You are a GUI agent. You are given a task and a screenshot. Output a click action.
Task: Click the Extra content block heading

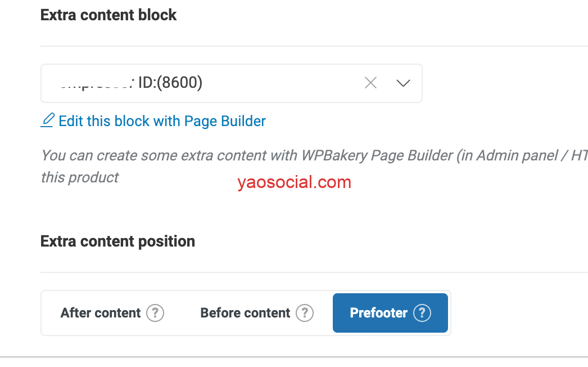pyautogui.click(x=108, y=15)
